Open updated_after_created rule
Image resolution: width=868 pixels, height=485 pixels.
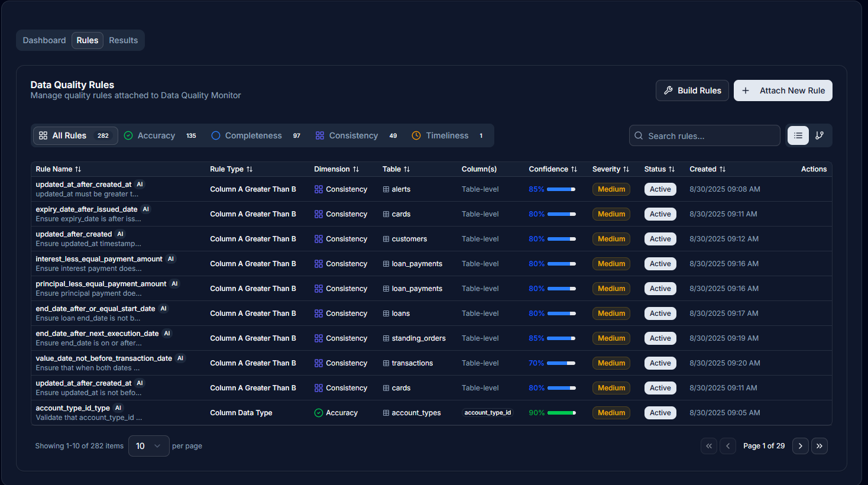tap(74, 234)
